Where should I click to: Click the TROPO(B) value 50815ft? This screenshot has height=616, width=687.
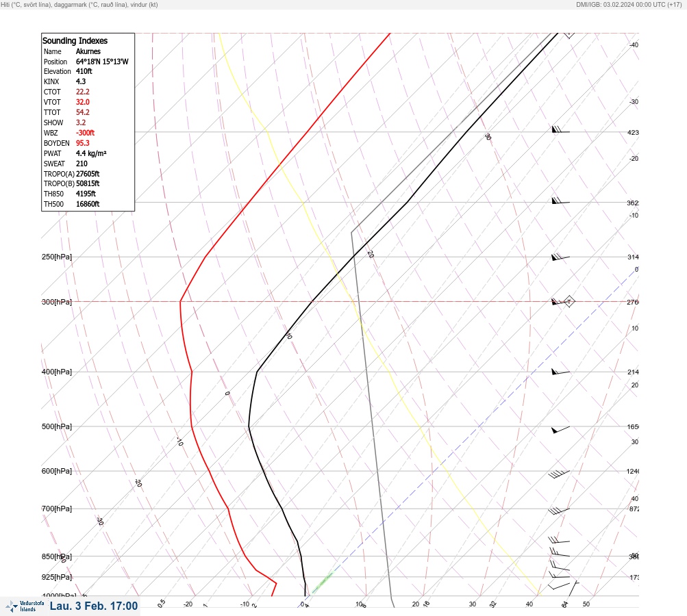point(88,183)
